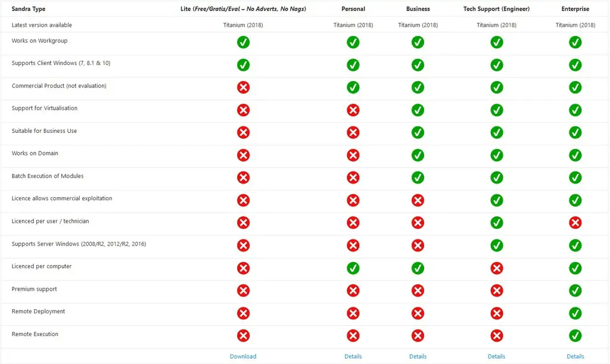Click Tech Support red cross for Licenced per computer

pos(496,268)
